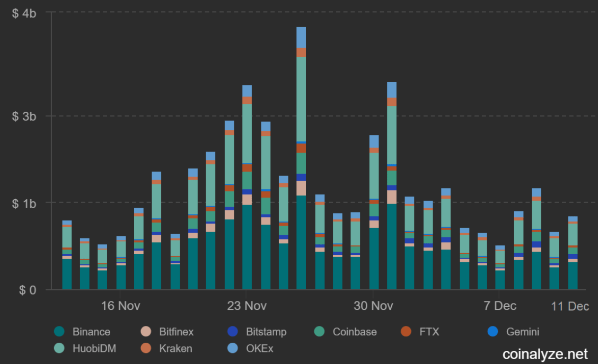598x364 pixels.
Task: Hide the Bitstamp series via legend
Action: tap(257, 332)
